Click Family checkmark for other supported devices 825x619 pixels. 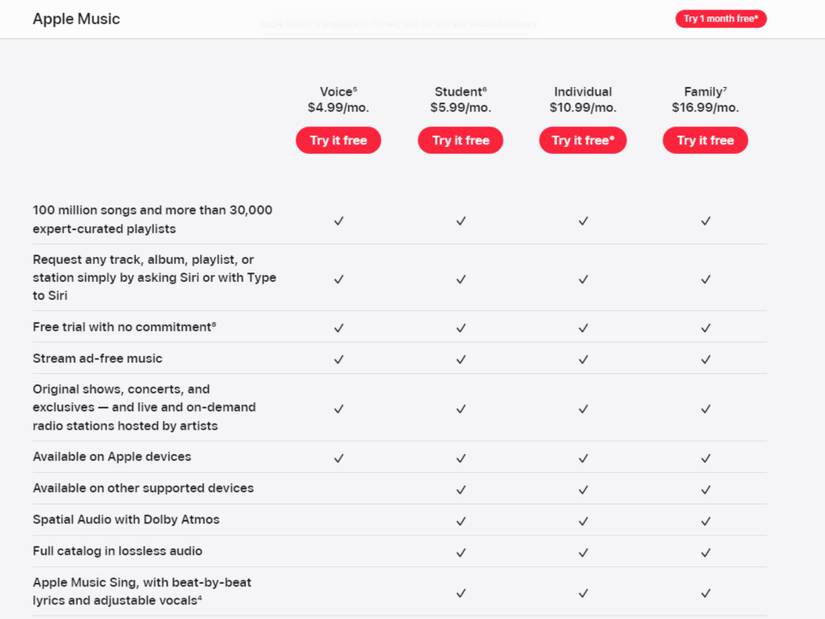coord(706,490)
